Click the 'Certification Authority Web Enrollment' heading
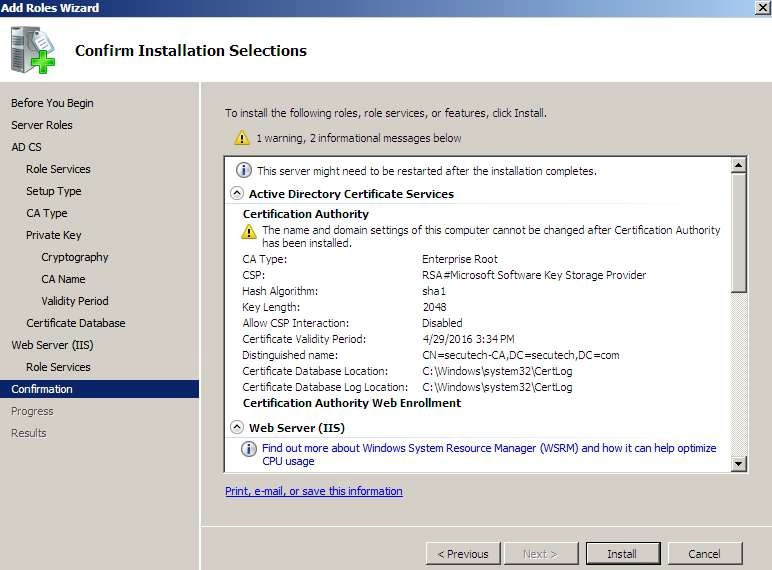The height and width of the screenshot is (570, 772). point(352,403)
